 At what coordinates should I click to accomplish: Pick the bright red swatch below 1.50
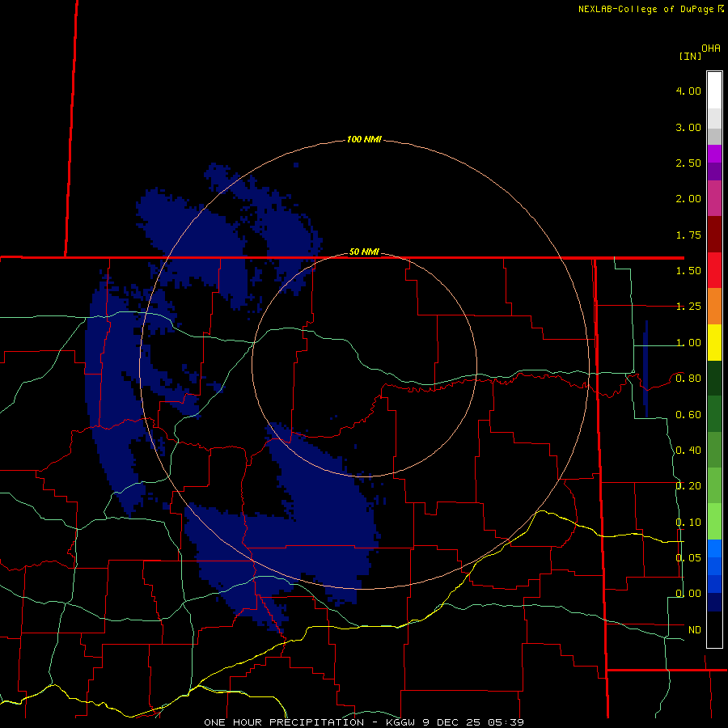click(x=714, y=270)
